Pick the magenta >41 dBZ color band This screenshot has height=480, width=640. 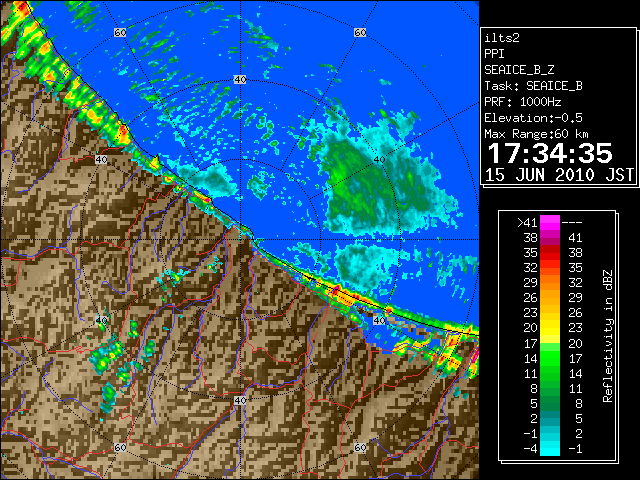(x=550, y=223)
